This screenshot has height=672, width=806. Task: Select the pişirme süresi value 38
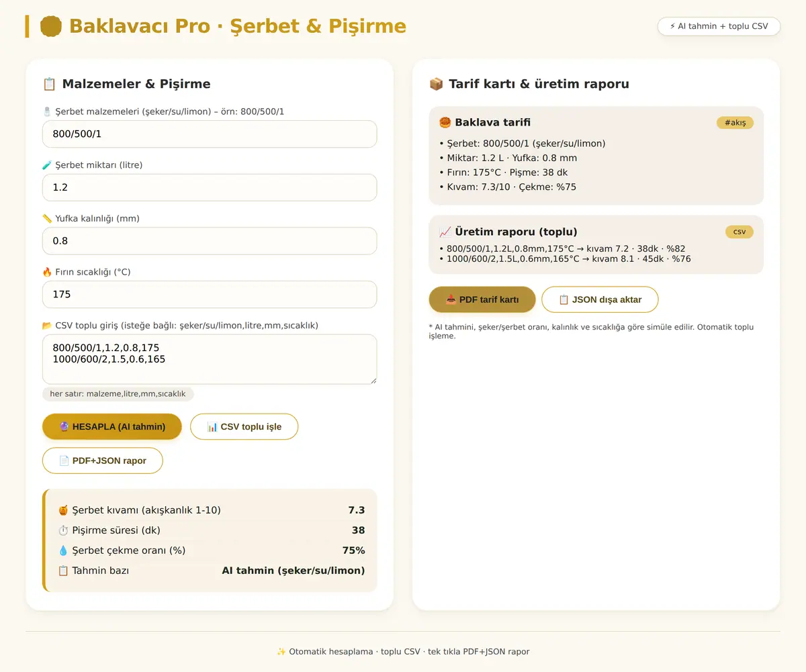point(359,530)
